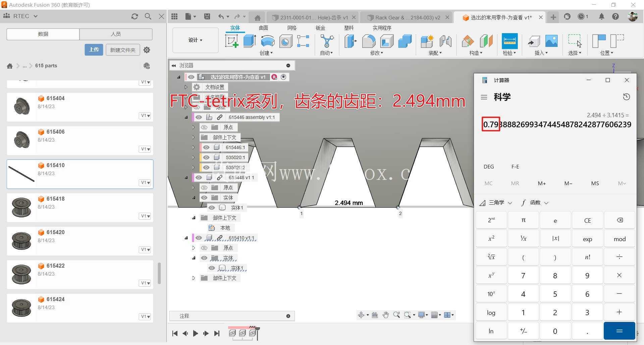The width and height of the screenshot is (644, 345).
Task: Click the timeline play button
Action: [196, 333]
